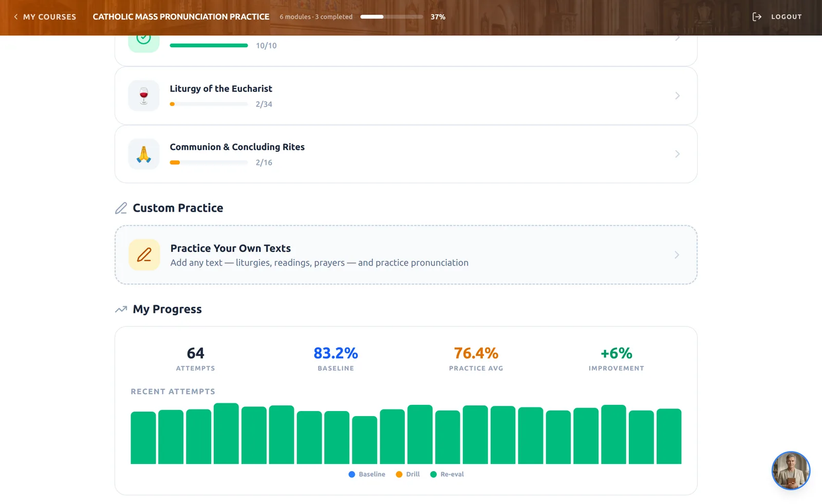Click the 6 modules 3 completed text
This screenshot has height=504, width=822.
(x=316, y=17)
